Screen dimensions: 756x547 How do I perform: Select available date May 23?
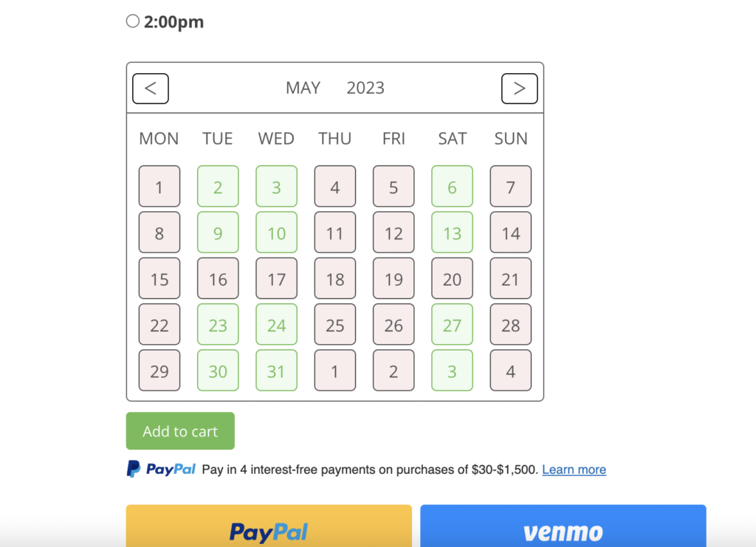[218, 325]
